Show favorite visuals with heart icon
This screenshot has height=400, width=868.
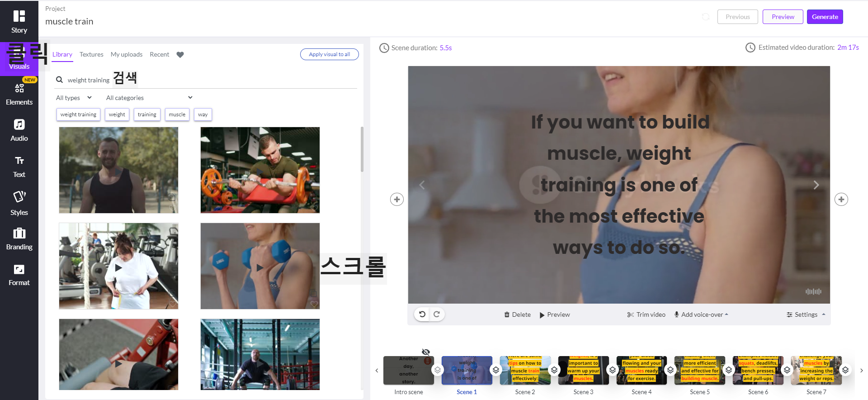click(x=180, y=55)
